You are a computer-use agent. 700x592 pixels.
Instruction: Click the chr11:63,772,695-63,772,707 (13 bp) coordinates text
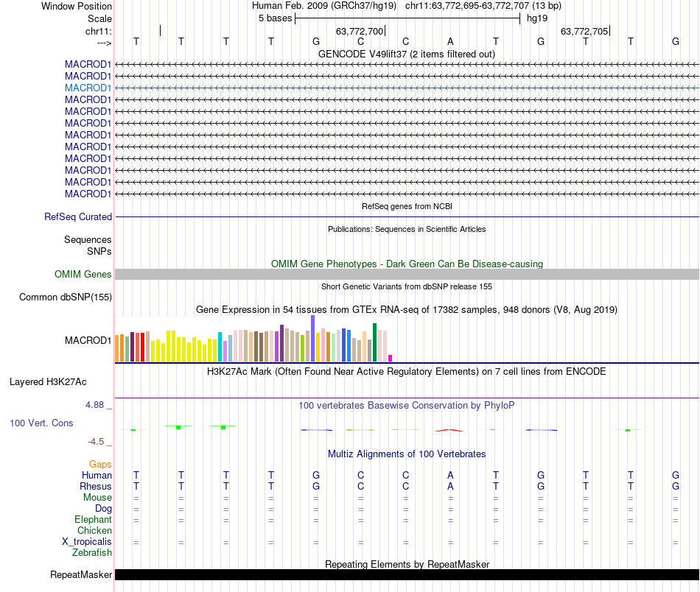point(483,6)
